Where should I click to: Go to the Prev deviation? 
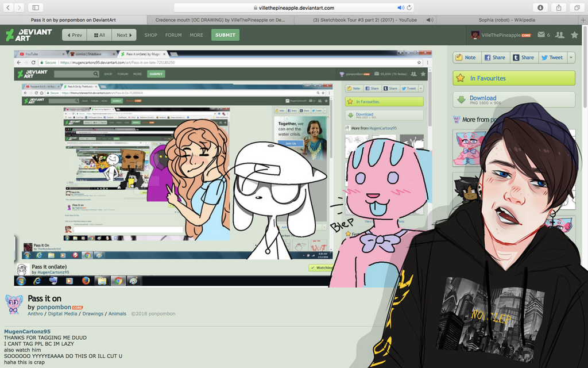75,35
